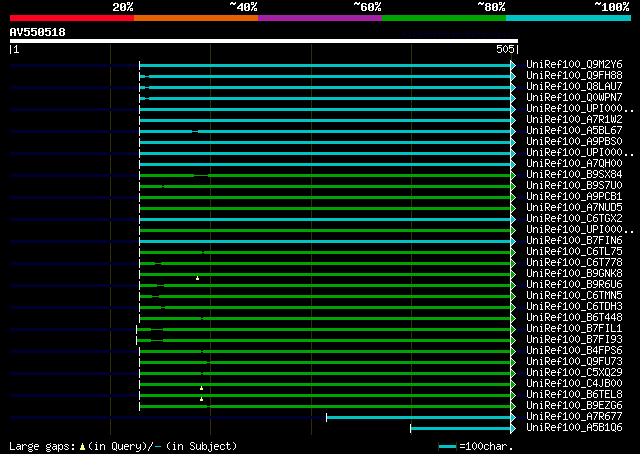Viewport: 640px width, 454px height.
Task: Select hit label UniRef100_A9PCB1
Action: pos(574,197)
